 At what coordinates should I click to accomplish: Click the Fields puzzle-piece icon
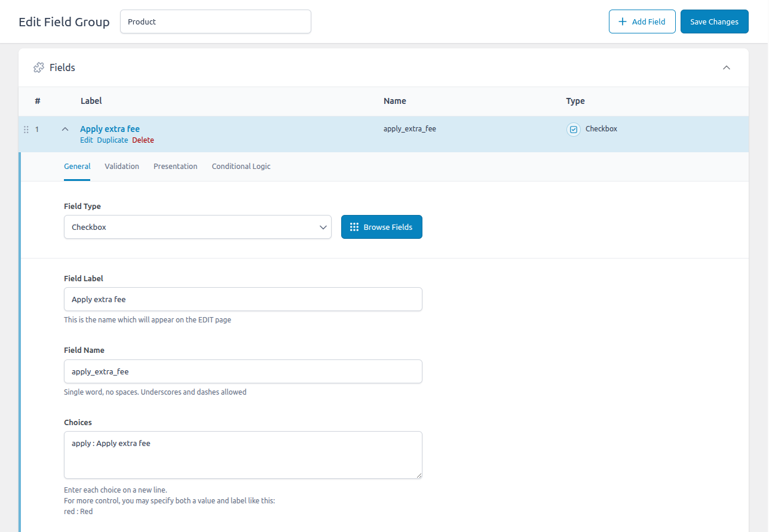click(39, 67)
